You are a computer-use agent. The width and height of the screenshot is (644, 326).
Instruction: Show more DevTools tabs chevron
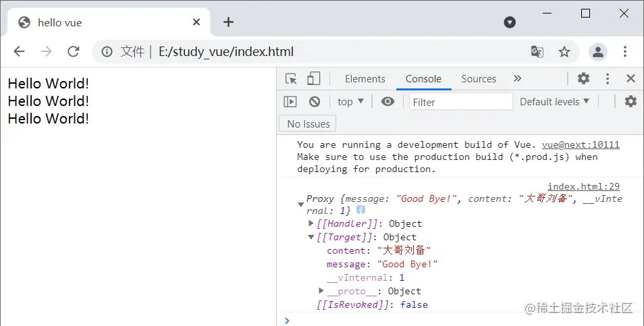point(518,78)
